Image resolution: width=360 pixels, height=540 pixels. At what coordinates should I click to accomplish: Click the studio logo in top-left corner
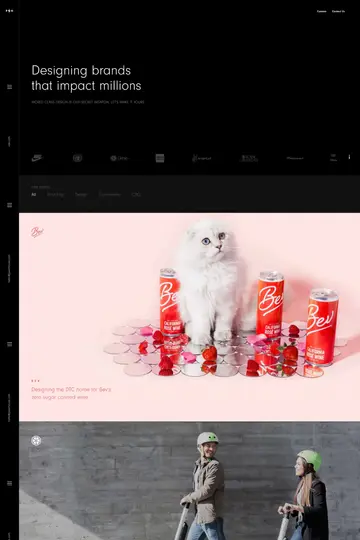coord(9,11)
